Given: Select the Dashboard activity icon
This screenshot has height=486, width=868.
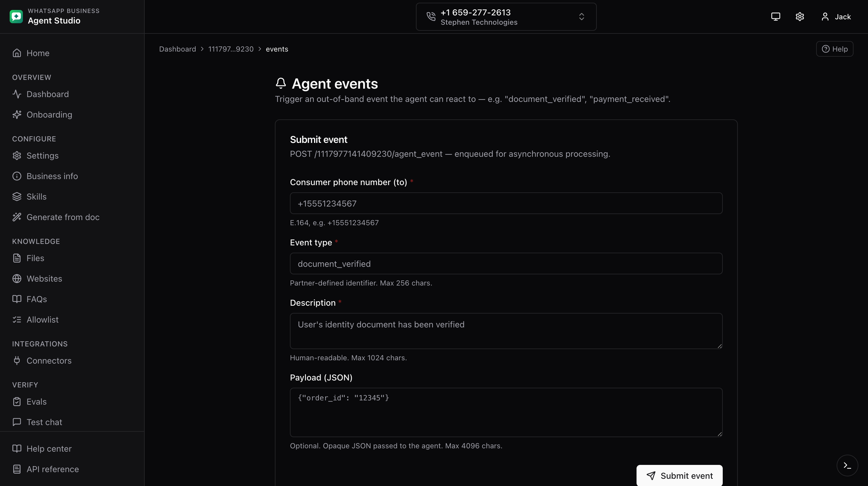Looking at the screenshot, I should [17, 94].
